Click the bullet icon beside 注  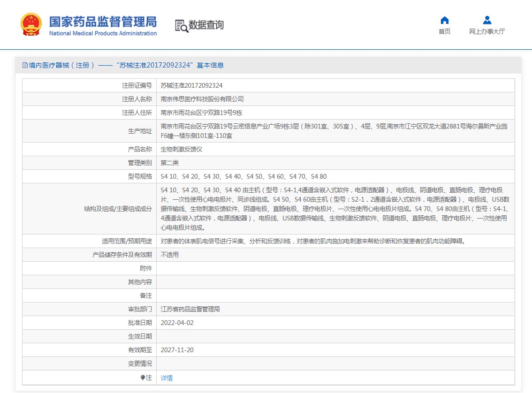pyautogui.click(x=143, y=378)
